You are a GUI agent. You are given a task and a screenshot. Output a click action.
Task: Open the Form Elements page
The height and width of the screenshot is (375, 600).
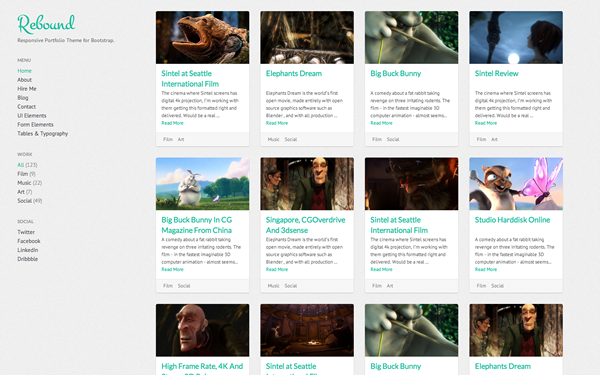tap(35, 124)
